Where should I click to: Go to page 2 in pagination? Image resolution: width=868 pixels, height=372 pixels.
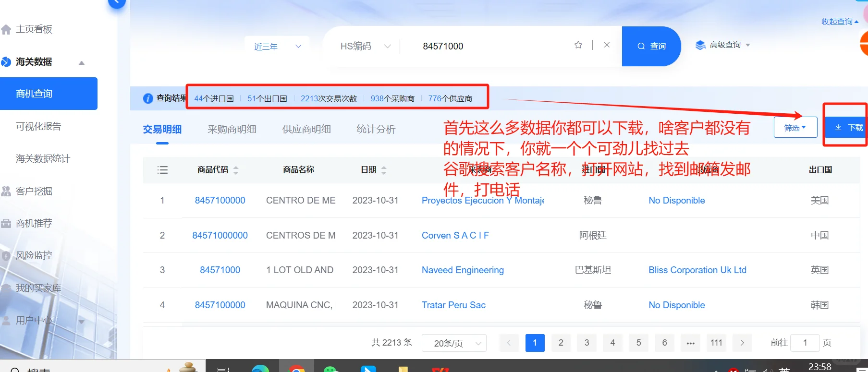[561, 343]
